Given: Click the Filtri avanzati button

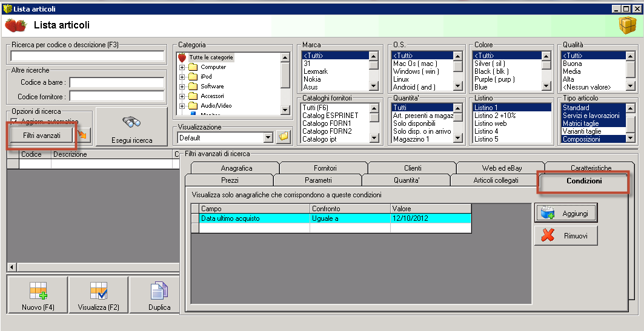Looking at the screenshot, I should 42,136.
